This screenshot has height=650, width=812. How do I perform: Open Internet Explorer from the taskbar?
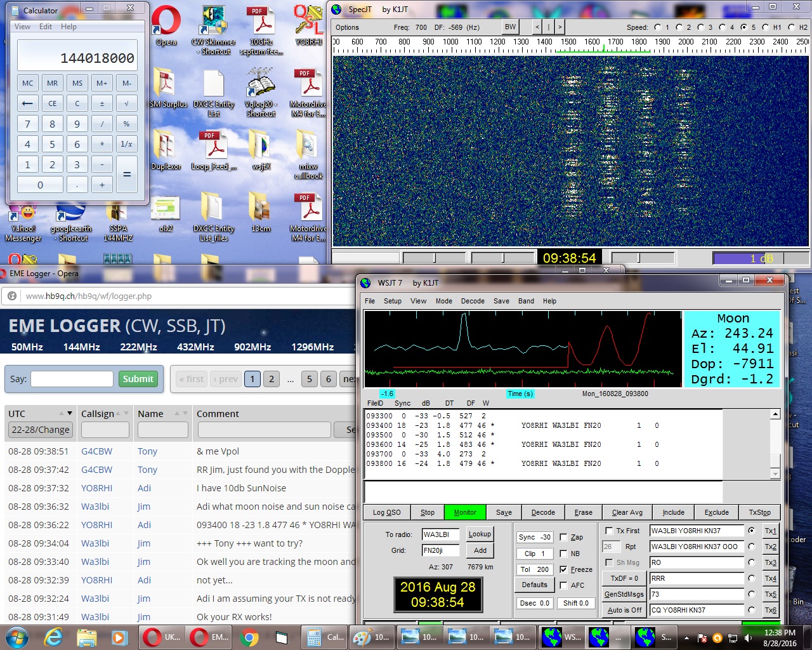[53, 637]
